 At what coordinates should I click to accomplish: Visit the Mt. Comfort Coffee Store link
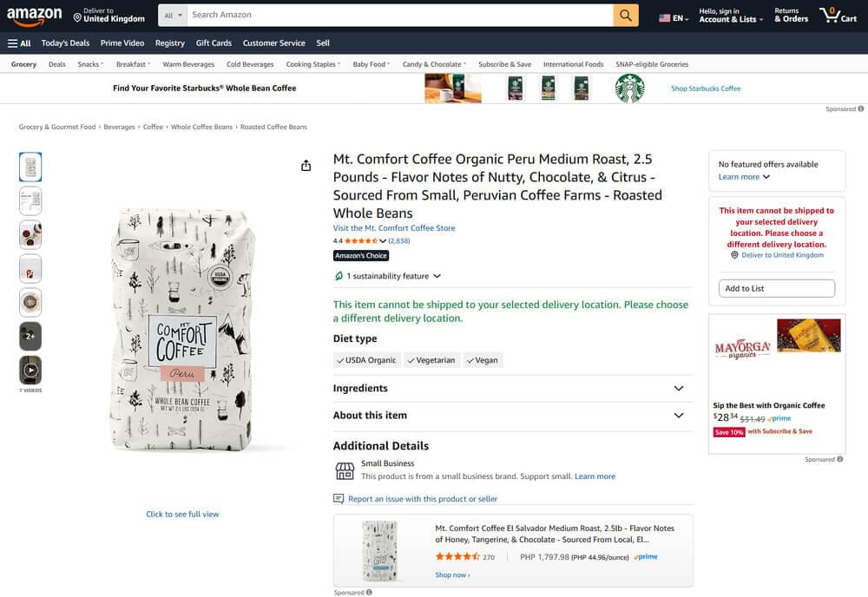tap(394, 228)
